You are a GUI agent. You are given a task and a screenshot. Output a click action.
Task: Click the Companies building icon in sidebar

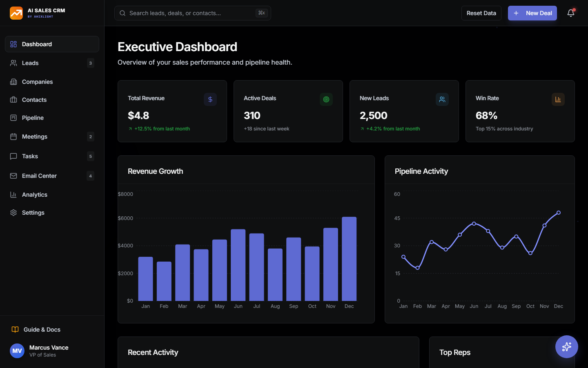pyautogui.click(x=13, y=82)
